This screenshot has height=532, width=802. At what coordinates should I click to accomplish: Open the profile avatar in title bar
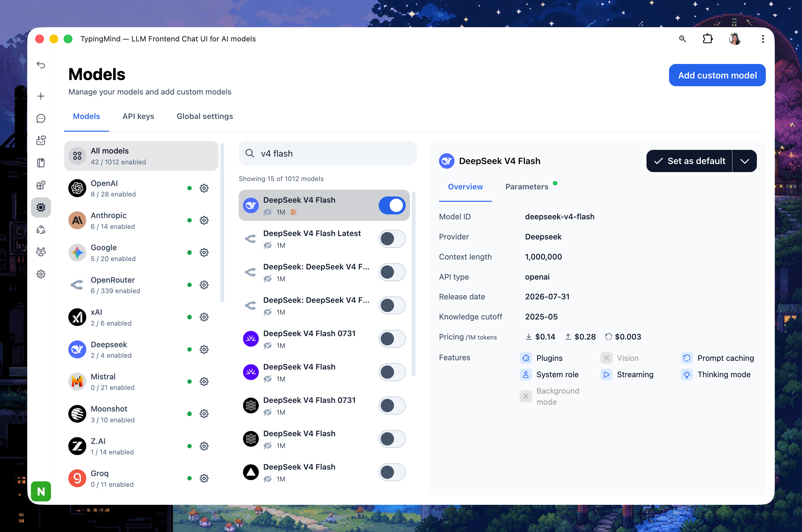[735, 39]
